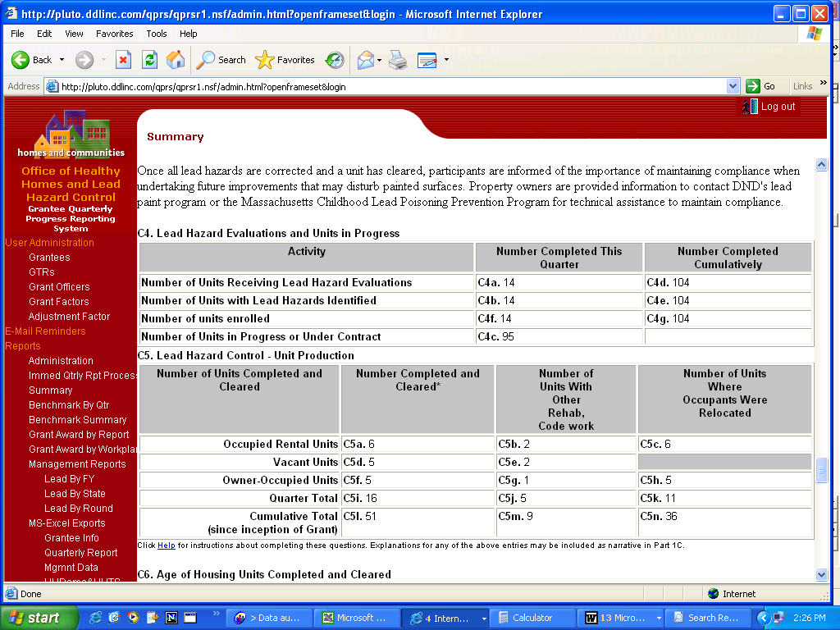840x630 pixels.
Task: Open the Search magnifier toolbar button
Action: tap(221, 60)
